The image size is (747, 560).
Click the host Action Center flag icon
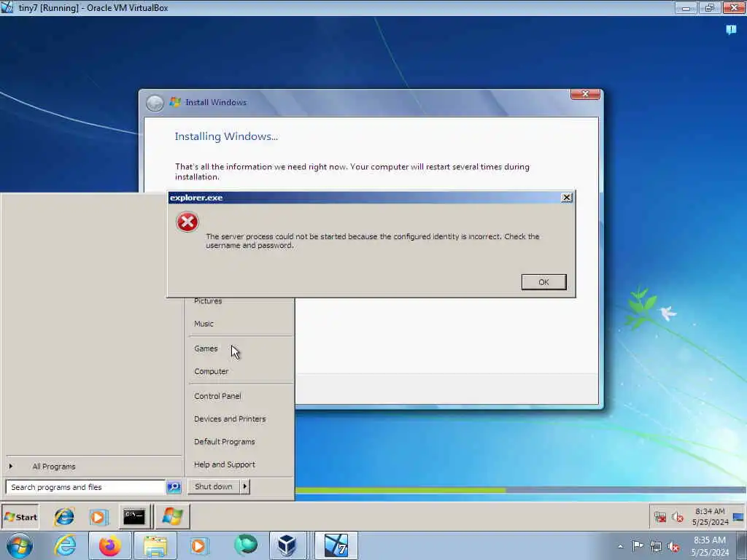638,546
